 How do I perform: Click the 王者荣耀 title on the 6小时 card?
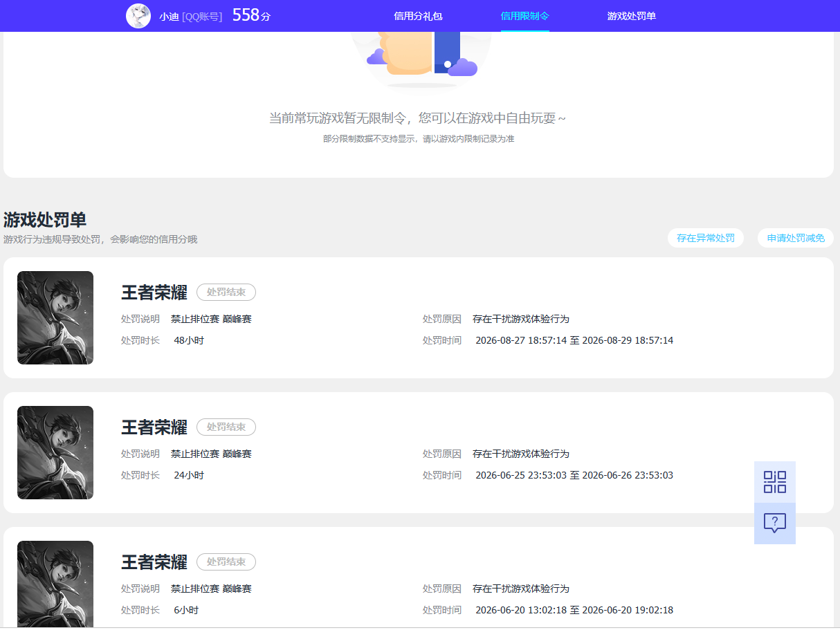pyautogui.click(x=154, y=562)
